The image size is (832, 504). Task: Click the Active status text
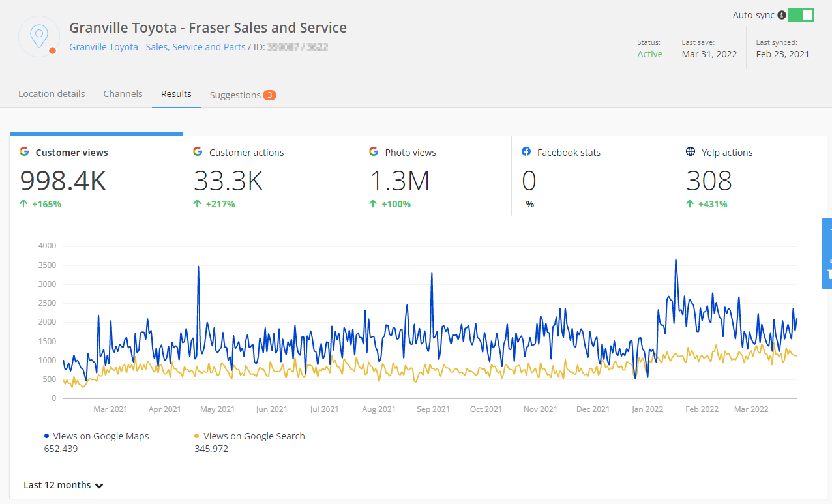click(650, 54)
